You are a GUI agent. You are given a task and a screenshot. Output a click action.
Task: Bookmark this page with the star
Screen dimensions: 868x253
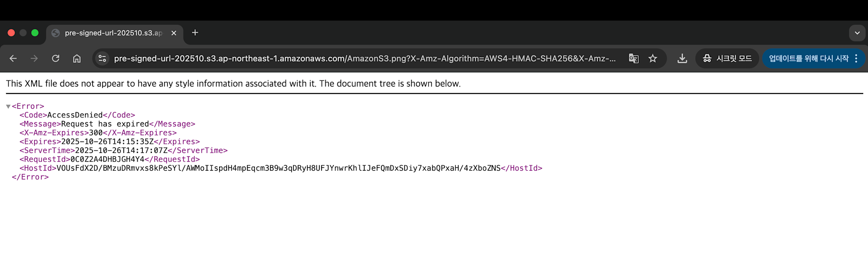(653, 58)
